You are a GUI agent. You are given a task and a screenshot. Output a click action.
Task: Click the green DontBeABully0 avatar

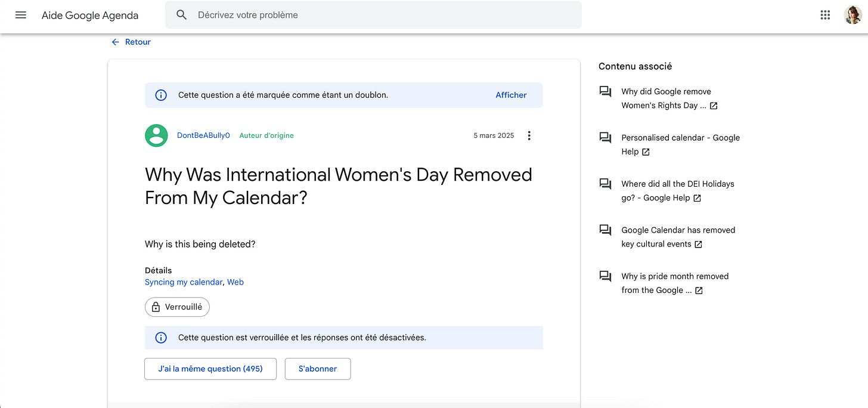pos(156,135)
